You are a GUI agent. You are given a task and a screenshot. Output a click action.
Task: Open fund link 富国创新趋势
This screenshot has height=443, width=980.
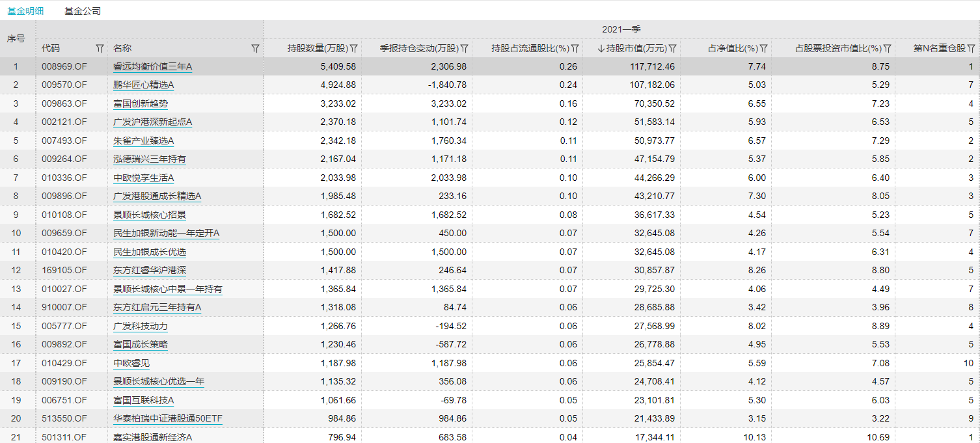point(141,103)
